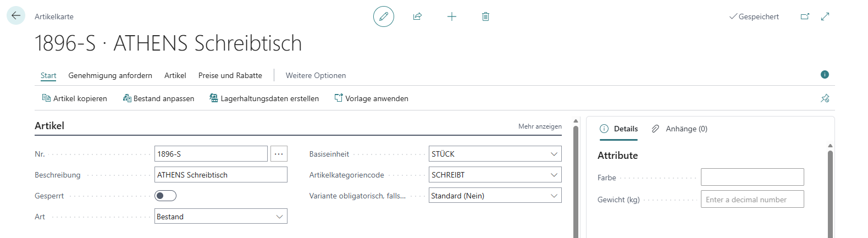Switch to the Anhänge (0) tab

pos(680,129)
